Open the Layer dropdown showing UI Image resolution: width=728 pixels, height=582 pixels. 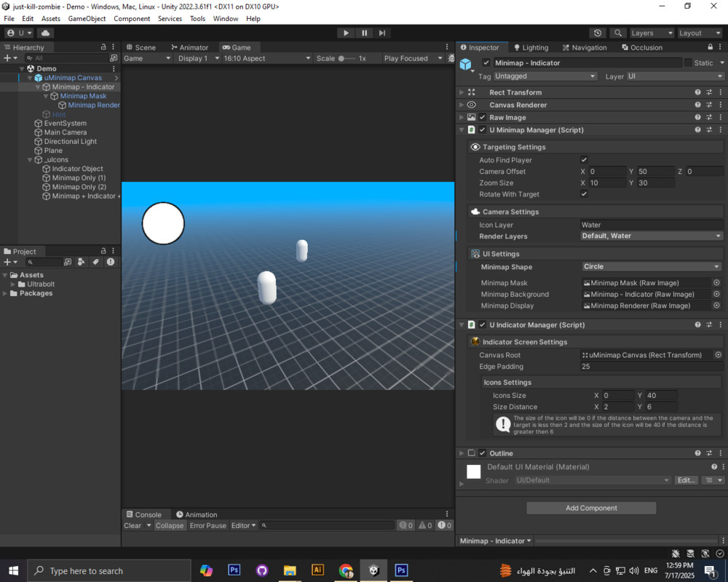point(675,76)
